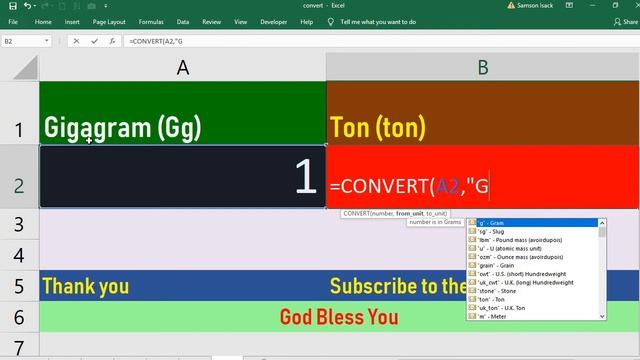Image resolution: width=640 pixels, height=360 pixels.
Task: Choose "u" - U (atomic mass unit) option
Action: pos(533,249)
